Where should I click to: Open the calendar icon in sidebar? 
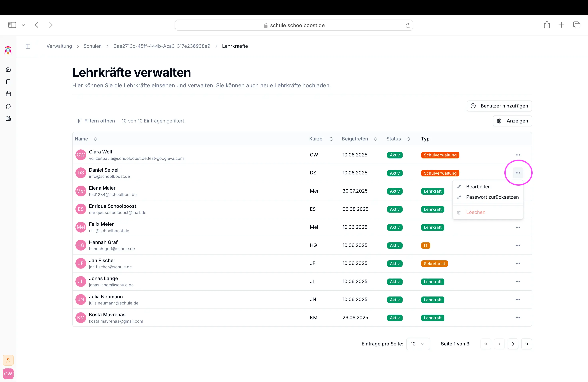pos(8,94)
